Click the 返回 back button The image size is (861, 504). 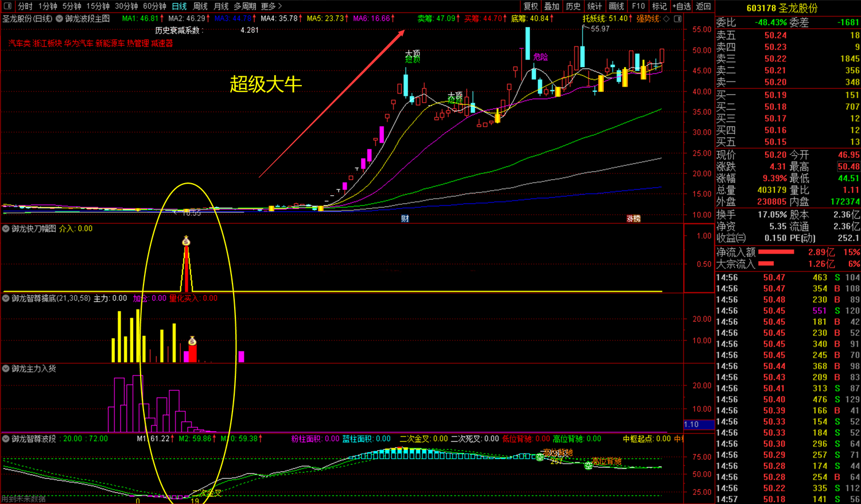click(703, 6)
